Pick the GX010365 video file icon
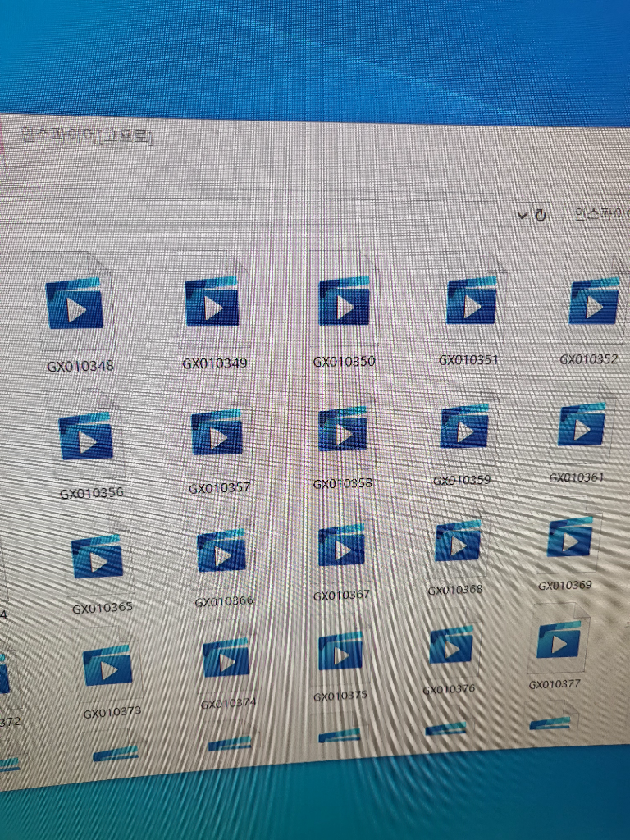 point(98,557)
